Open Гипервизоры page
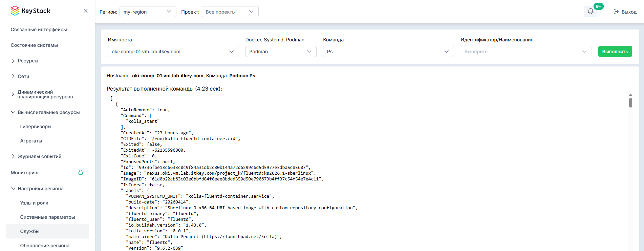The image size is (644, 251). [x=36, y=127]
